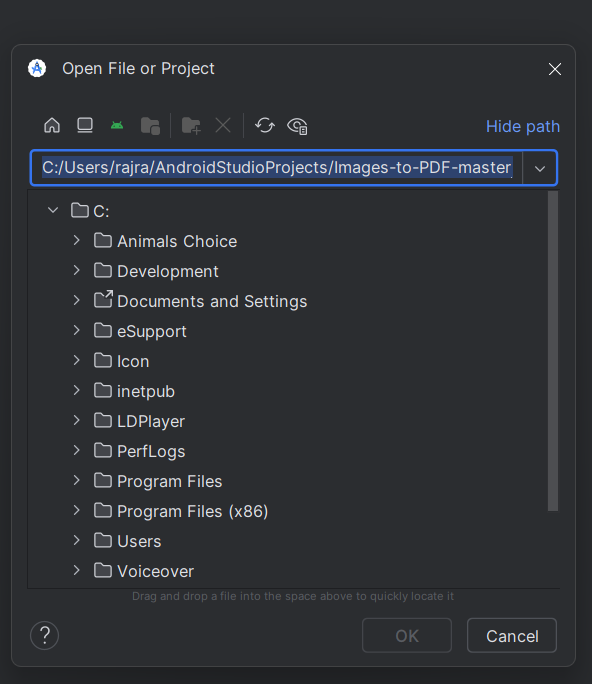Click the file tree vertical scrollbar
The width and height of the screenshot is (592, 684).
tap(553, 351)
